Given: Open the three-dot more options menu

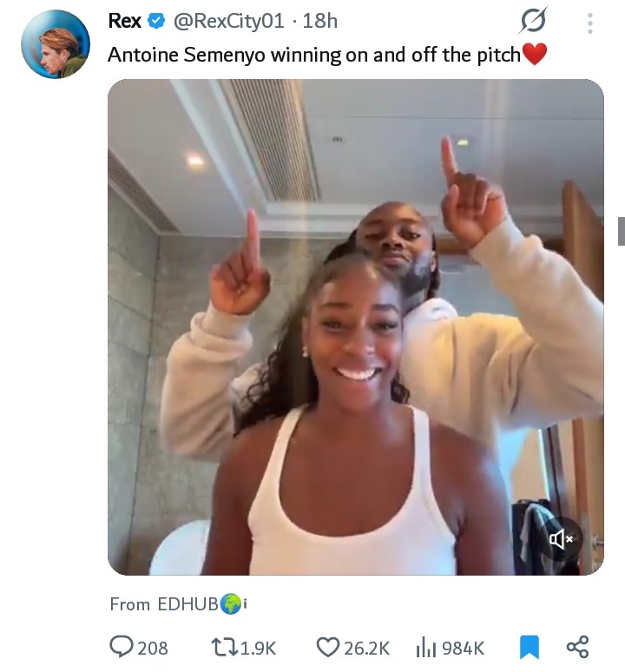Looking at the screenshot, I should 590,23.
